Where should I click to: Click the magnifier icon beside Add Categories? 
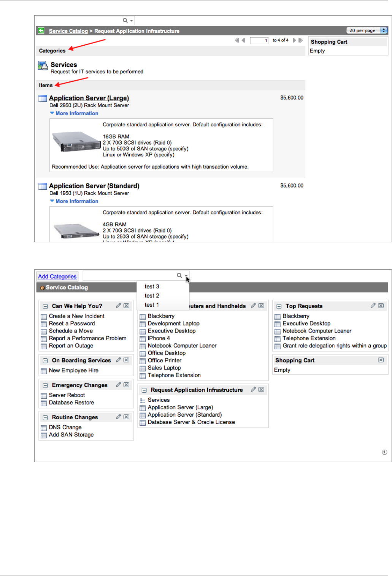(x=179, y=275)
